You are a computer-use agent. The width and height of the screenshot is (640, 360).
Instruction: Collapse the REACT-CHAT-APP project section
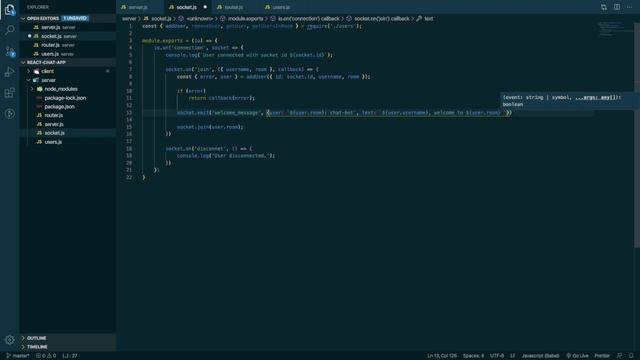23,62
